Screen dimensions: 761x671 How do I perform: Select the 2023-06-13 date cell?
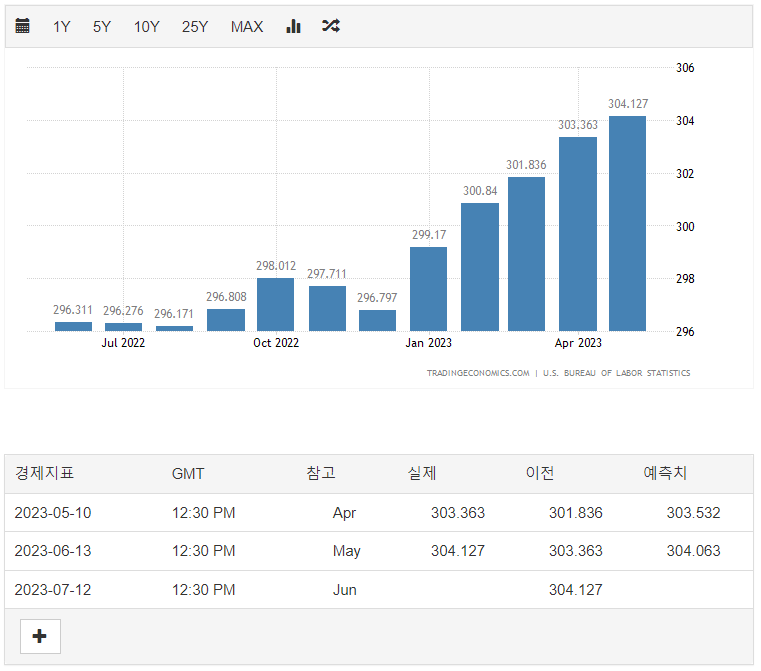point(53,551)
